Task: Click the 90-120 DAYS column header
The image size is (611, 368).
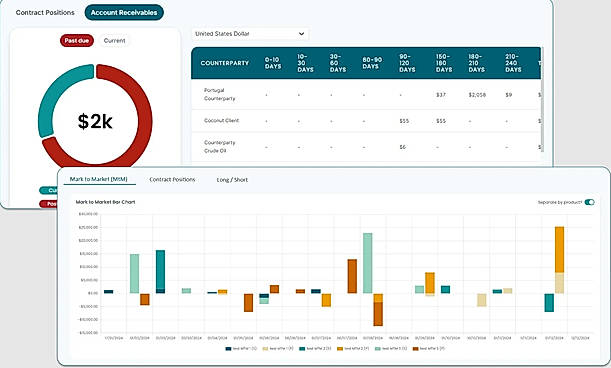Action: 407,63
